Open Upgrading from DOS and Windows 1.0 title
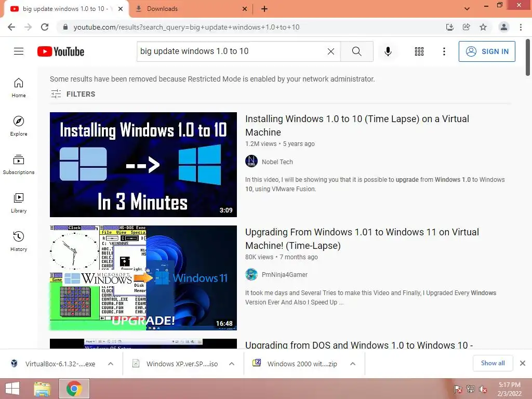This screenshot has height=399, width=532. click(359, 344)
